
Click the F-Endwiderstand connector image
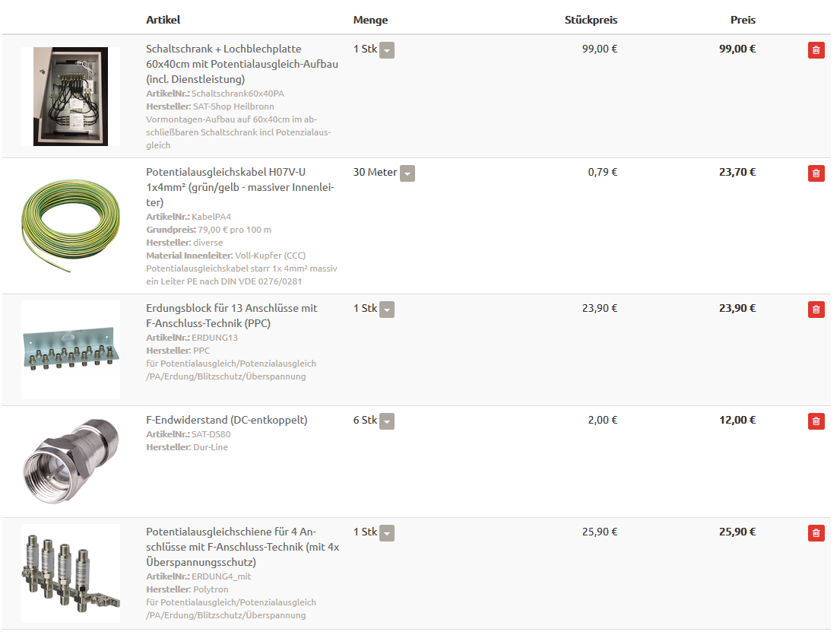point(71,461)
